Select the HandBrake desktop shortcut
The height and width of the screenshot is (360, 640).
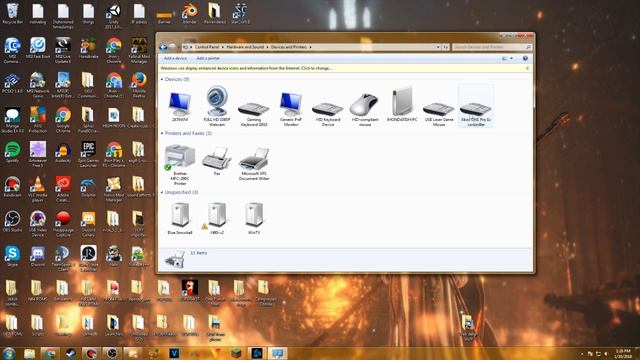[x=88, y=48]
